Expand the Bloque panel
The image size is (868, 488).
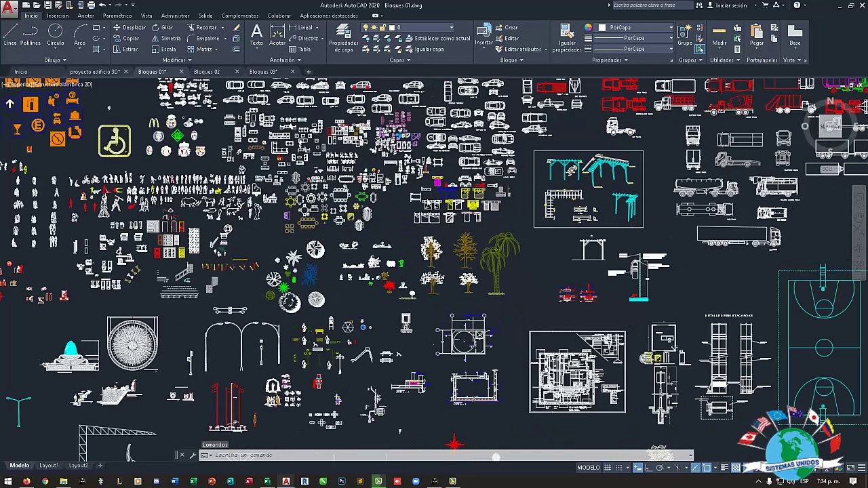pos(512,60)
